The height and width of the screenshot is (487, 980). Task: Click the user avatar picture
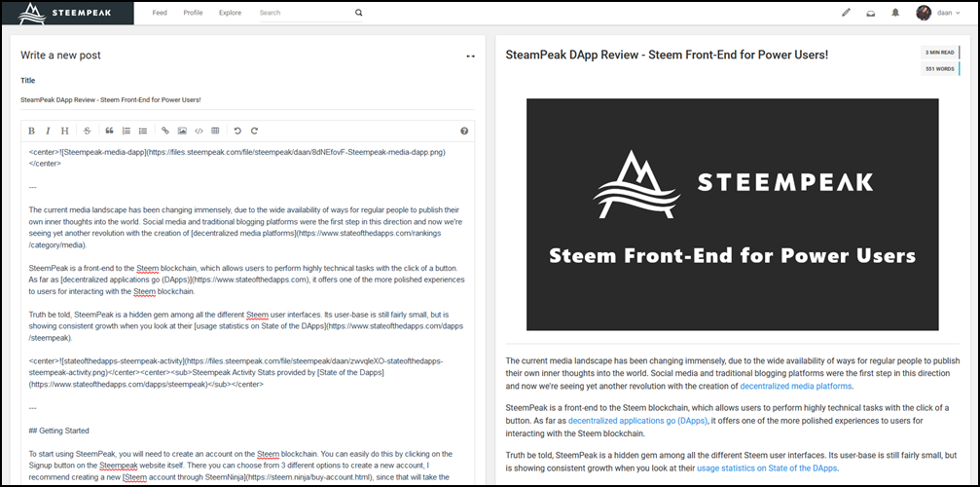[924, 13]
